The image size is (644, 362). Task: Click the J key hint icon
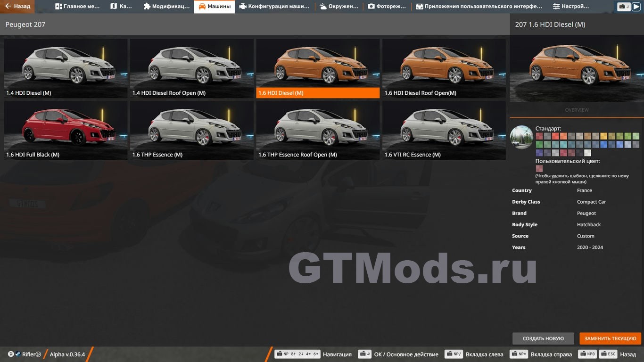624,7
